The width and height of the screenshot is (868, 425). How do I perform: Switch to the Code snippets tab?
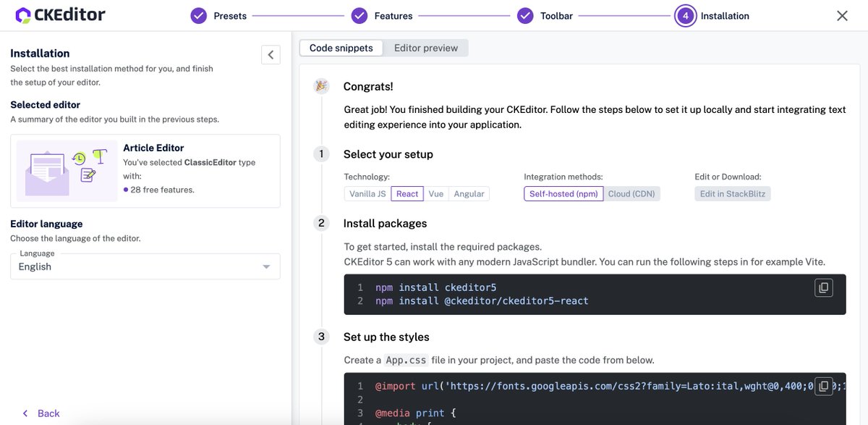(341, 48)
